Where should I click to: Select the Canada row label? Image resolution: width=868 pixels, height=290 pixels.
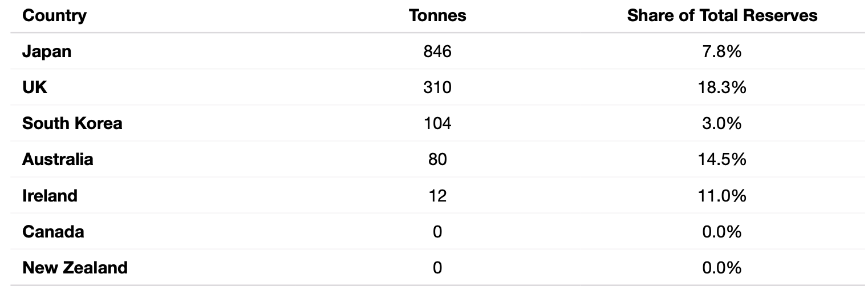tap(53, 232)
